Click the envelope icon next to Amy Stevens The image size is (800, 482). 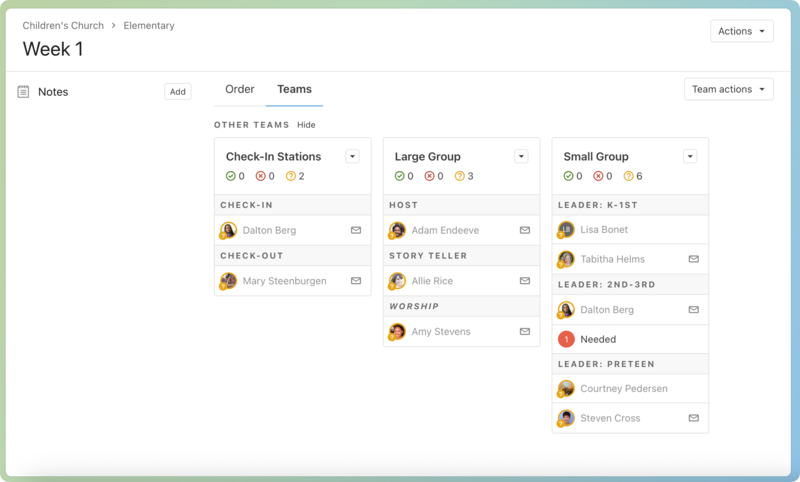pyautogui.click(x=525, y=332)
